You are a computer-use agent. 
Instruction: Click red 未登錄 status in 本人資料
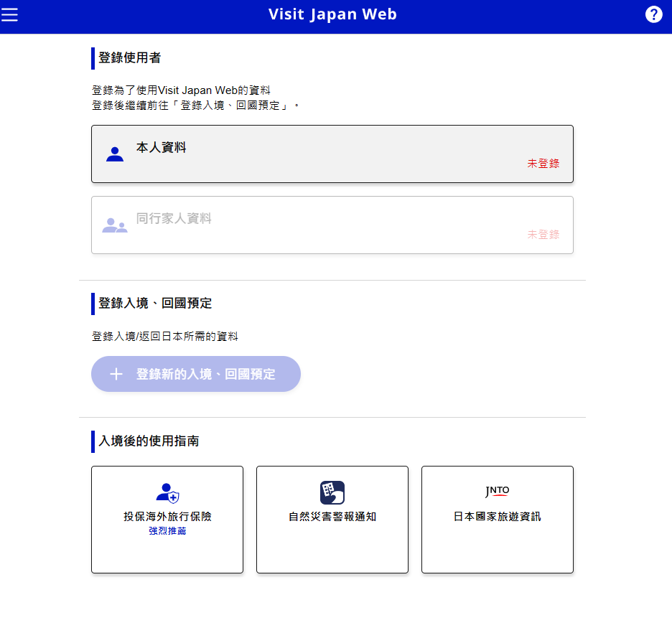coord(543,163)
